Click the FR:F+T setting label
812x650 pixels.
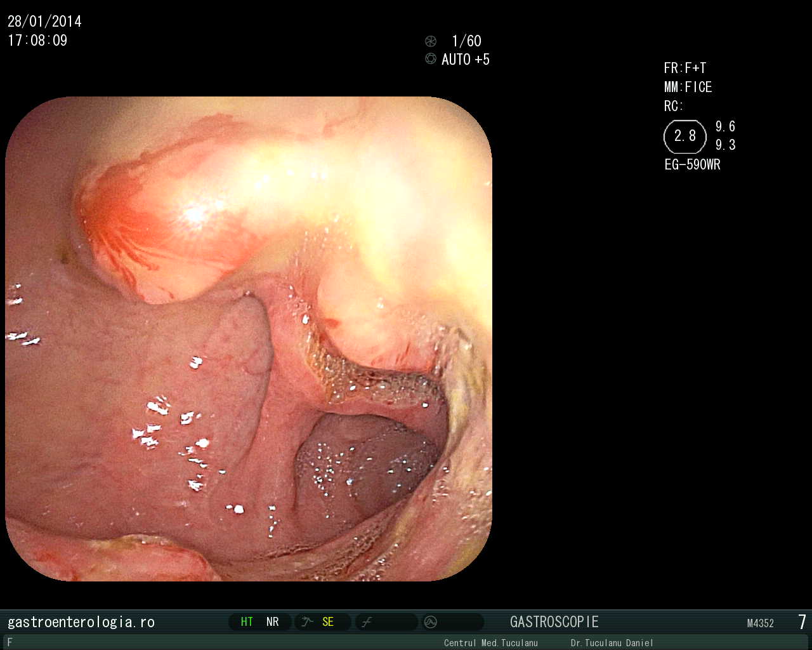(685, 69)
